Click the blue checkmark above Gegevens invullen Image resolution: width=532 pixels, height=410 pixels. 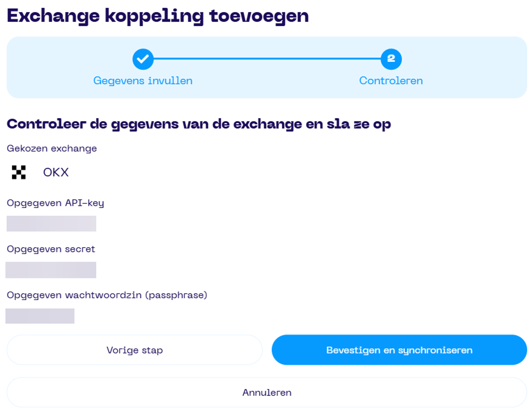pos(143,59)
